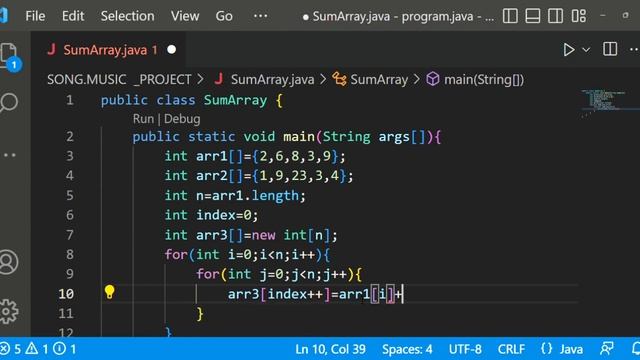640x360 pixels.
Task: Click line number 1 in gutter
Action: [70, 100]
